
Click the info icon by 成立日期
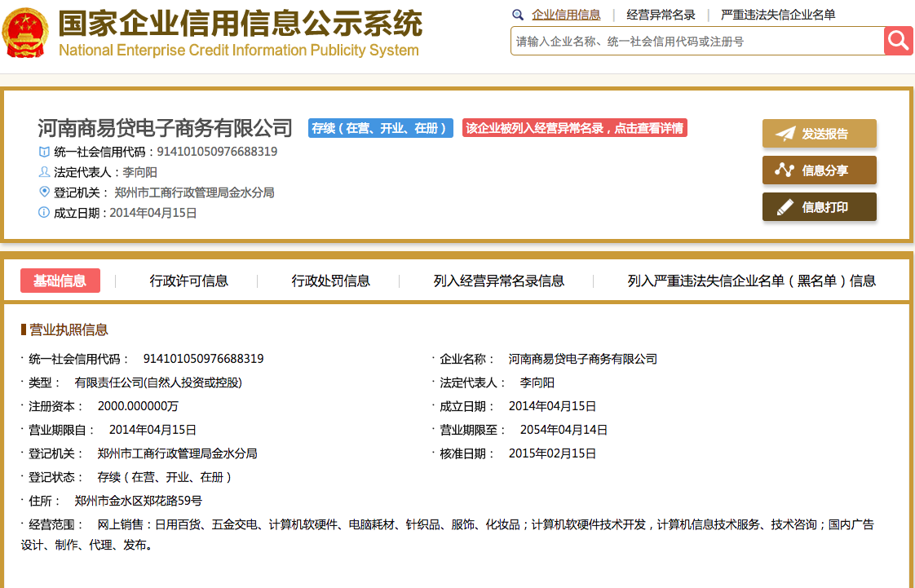point(44,212)
